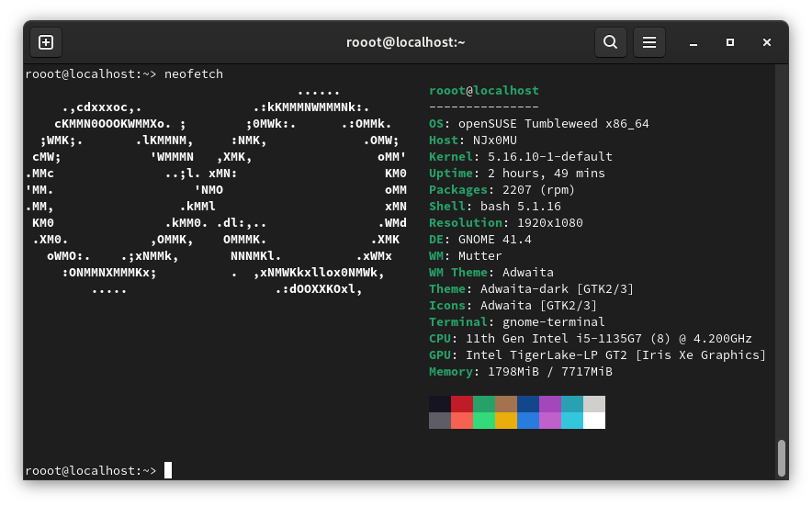
Task: Maximize the terminal window
Action: pyautogui.click(x=730, y=42)
